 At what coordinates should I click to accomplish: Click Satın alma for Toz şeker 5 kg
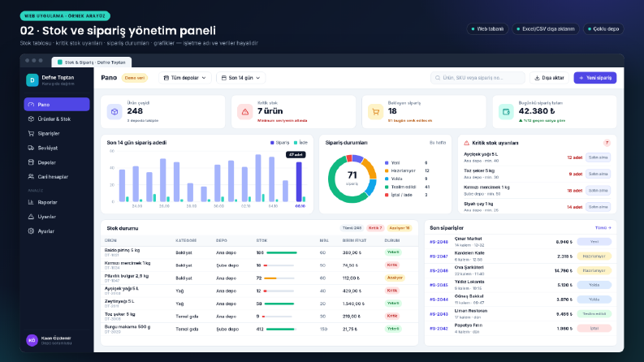[598, 174]
